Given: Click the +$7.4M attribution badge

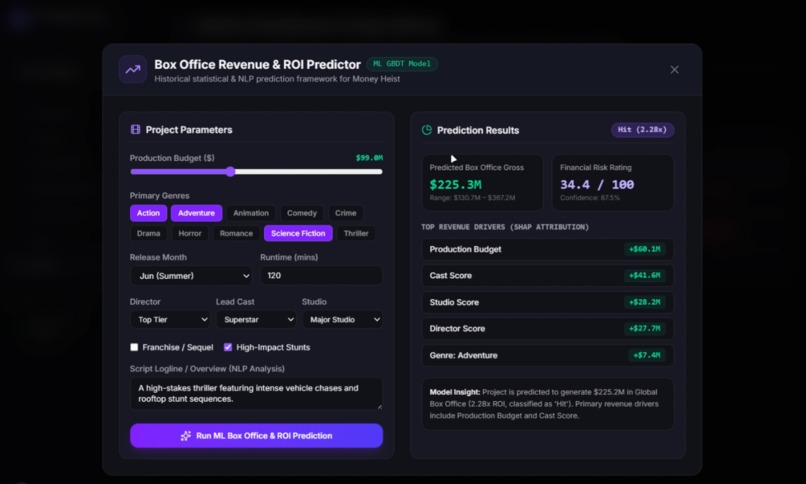Looking at the screenshot, I should click(647, 355).
